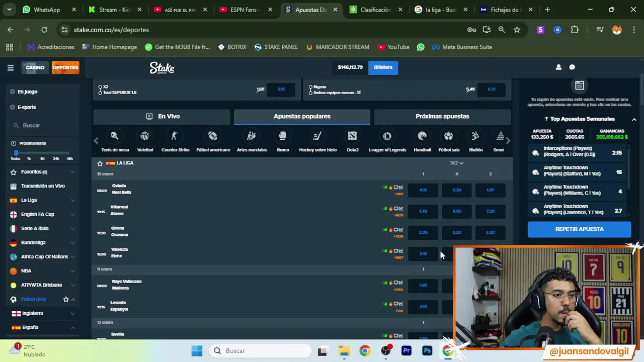This screenshot has width=644, height=362.
Task: Select the 24h mark on time slider
Action: pos(56,158)
